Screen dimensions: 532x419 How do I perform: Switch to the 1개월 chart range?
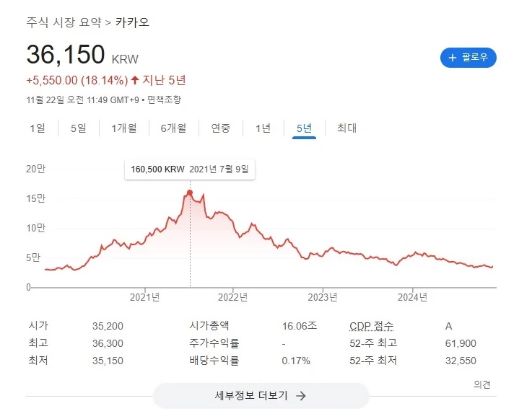(123, 128)
